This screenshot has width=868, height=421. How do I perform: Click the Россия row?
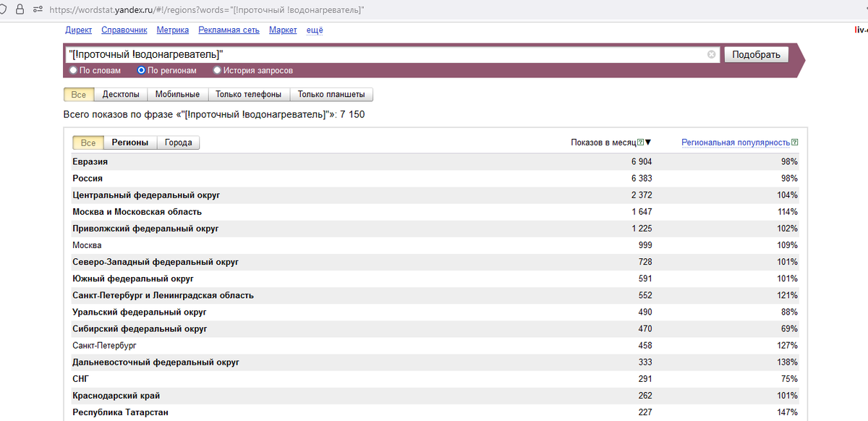coord(435,179)
